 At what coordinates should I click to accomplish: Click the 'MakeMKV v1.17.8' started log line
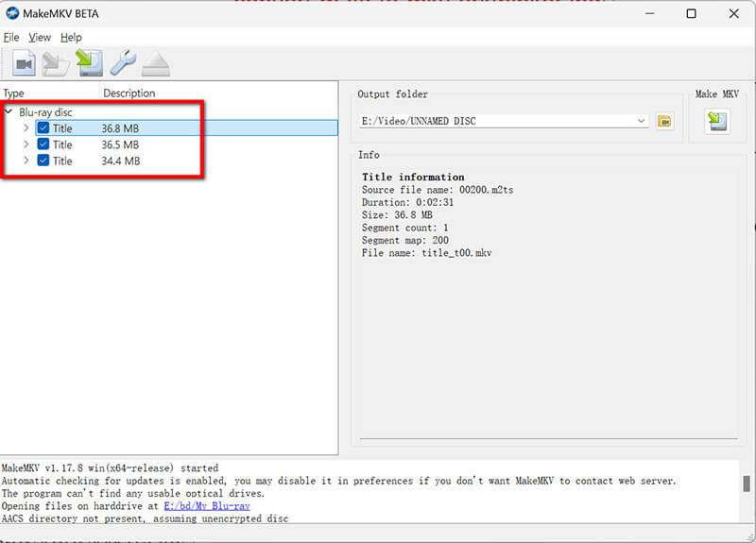click(x=110, y=467)
